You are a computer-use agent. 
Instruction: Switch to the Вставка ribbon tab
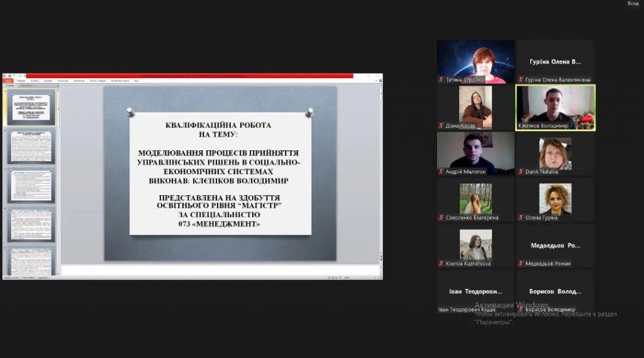point(35,81)
